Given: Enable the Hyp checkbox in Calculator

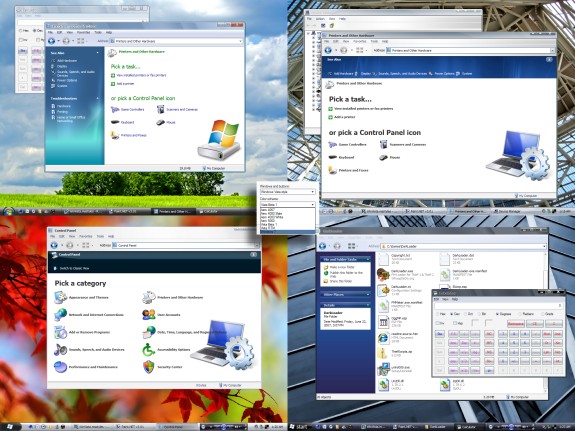Looking at the screenshot, I should coord(455,323).
